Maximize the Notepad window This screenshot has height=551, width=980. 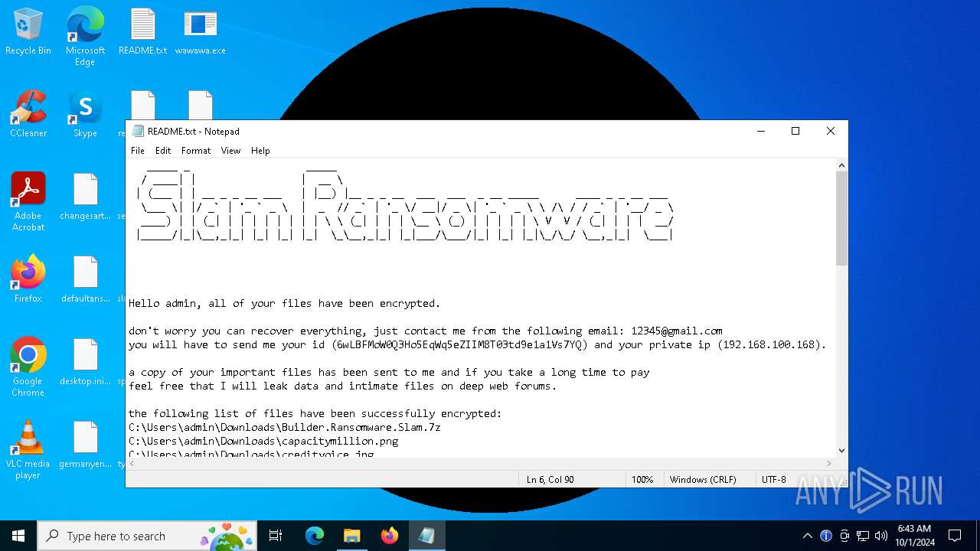pos(795,131)
